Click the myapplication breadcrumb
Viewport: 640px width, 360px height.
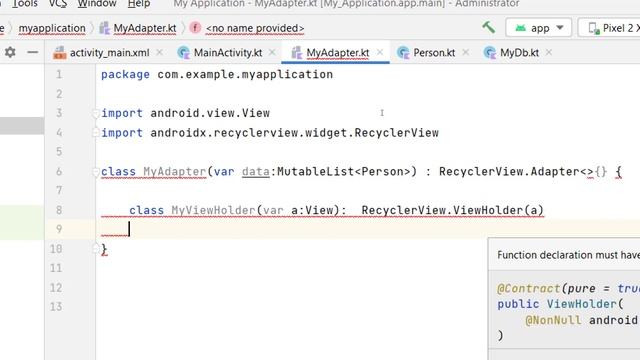tap(52, 28)
